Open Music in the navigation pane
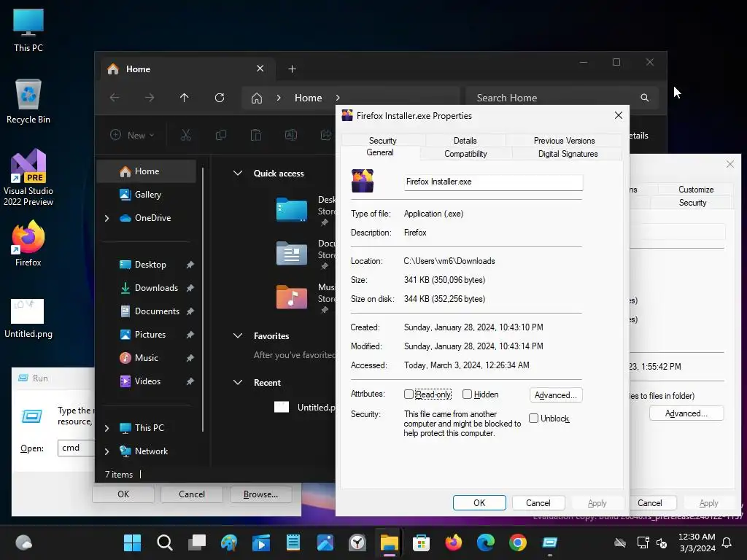Screen dimensions: 747x560 (x=146, y=358)
